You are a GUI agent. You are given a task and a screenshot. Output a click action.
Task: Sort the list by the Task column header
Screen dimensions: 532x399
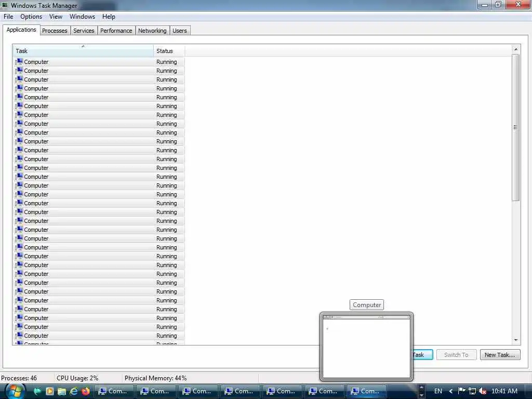tap(83, 50)
